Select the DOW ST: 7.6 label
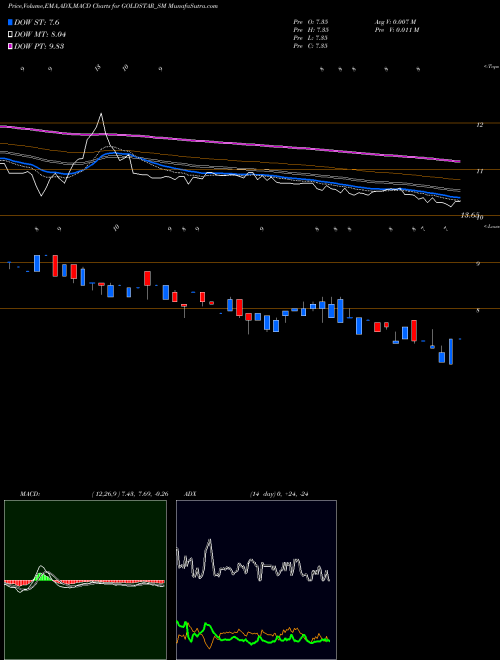 pyautogui.click(x=35, y=23)
